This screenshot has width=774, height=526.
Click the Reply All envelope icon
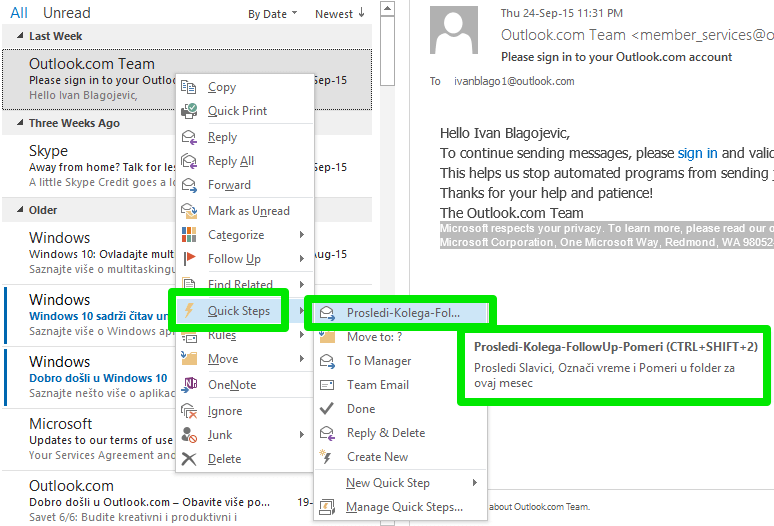tap(189, 161)
